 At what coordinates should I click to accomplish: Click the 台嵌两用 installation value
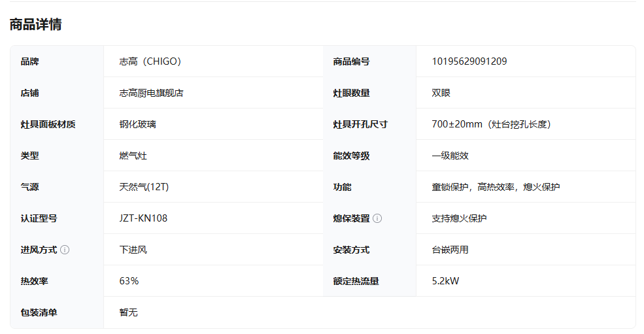coord(450,250)
